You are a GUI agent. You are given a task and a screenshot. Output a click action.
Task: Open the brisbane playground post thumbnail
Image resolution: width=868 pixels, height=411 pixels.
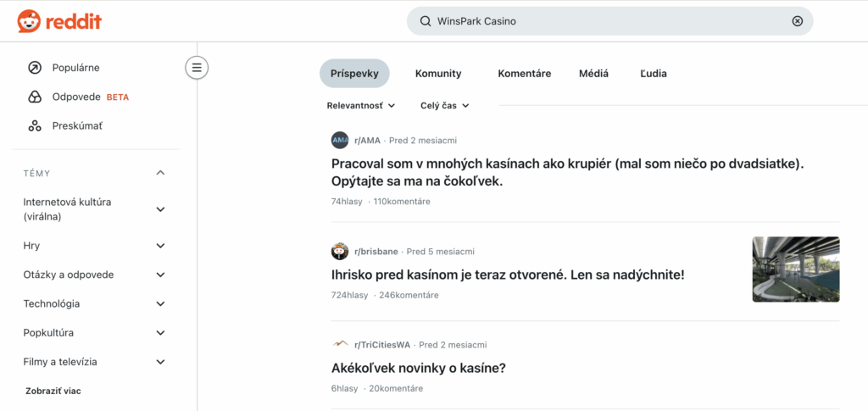(796, 269)
